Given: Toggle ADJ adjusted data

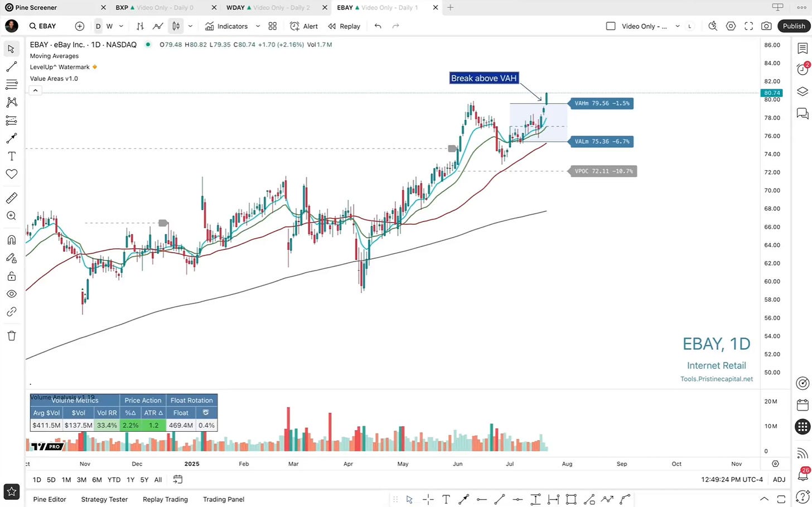Looking at the screenshot, I should click(779, 480).
